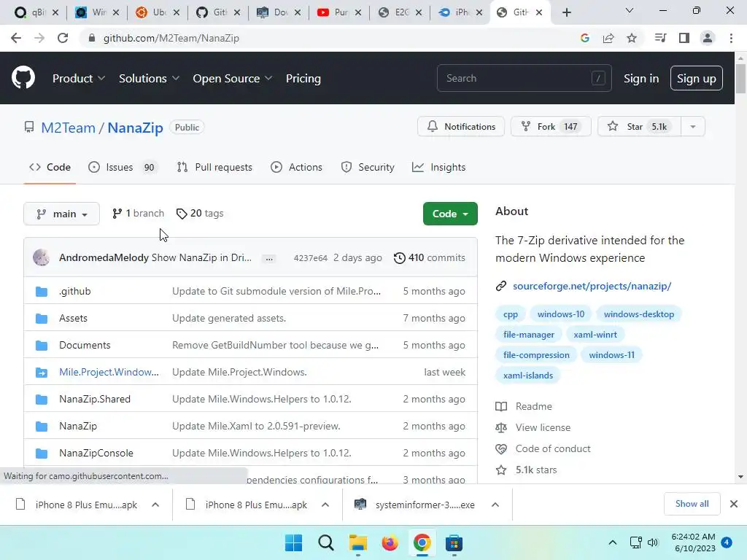Bookmark this page with the star
This screenshot has width=747, height=560.
[632, 38]
